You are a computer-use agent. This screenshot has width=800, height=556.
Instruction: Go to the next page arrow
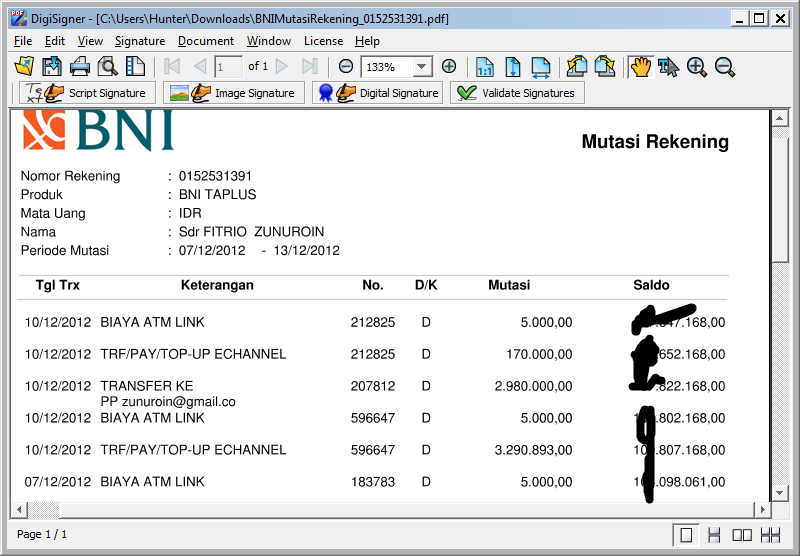point(282,66)
